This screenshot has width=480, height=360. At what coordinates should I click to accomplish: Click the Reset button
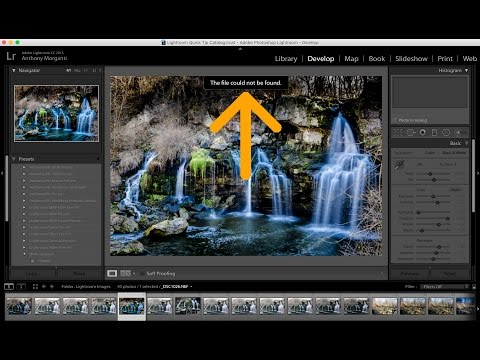(450, 274)
